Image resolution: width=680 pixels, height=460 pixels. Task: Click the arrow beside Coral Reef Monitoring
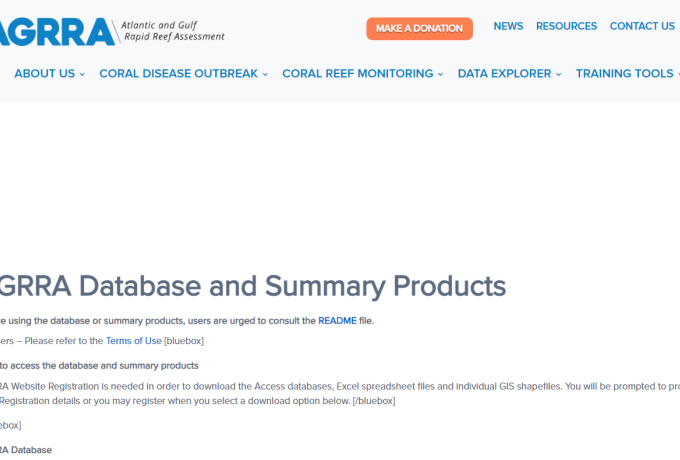tap(441, 74)
